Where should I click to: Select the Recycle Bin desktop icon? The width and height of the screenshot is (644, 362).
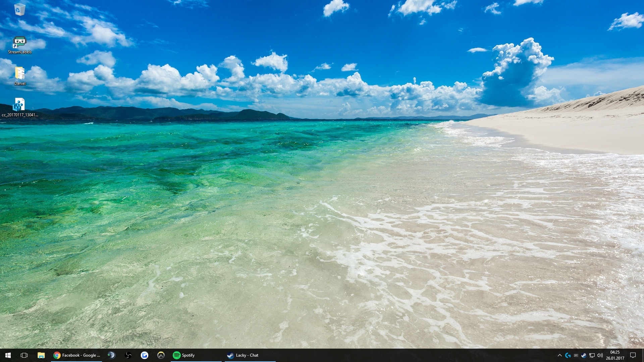tap(20, 9)
